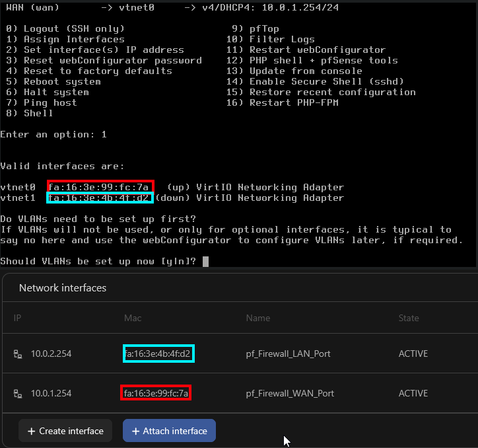478x448 pixels.
Task: Click the Mac column header
Action: click(133, 318)
